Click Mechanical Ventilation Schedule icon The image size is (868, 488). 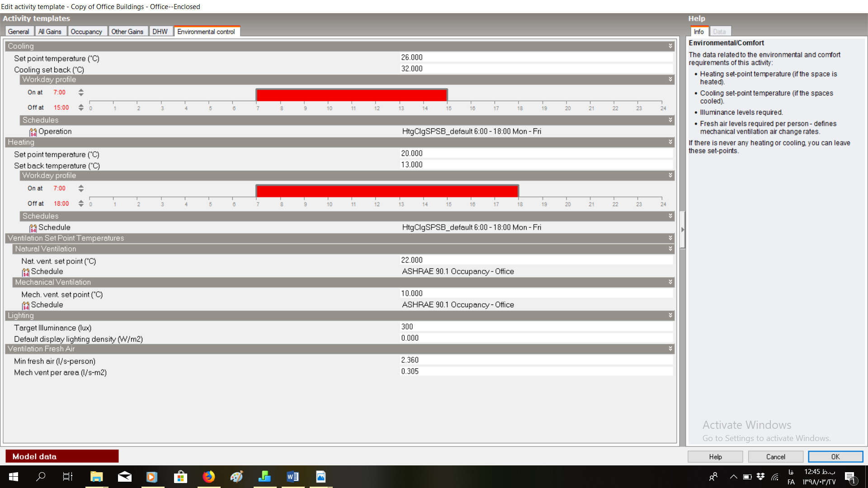[x=26, y=305]
